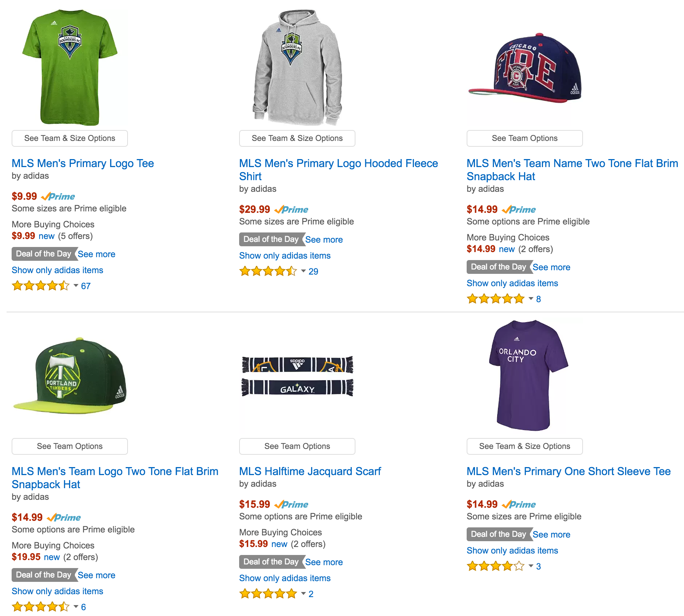Click the five-star rating of Halftime Scarf

coord(268,594)
